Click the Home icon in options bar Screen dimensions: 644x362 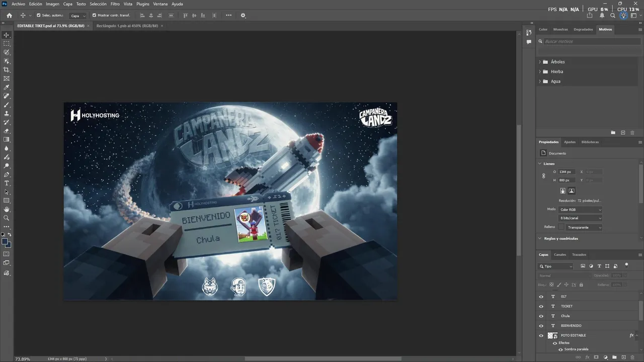point(9,16)
